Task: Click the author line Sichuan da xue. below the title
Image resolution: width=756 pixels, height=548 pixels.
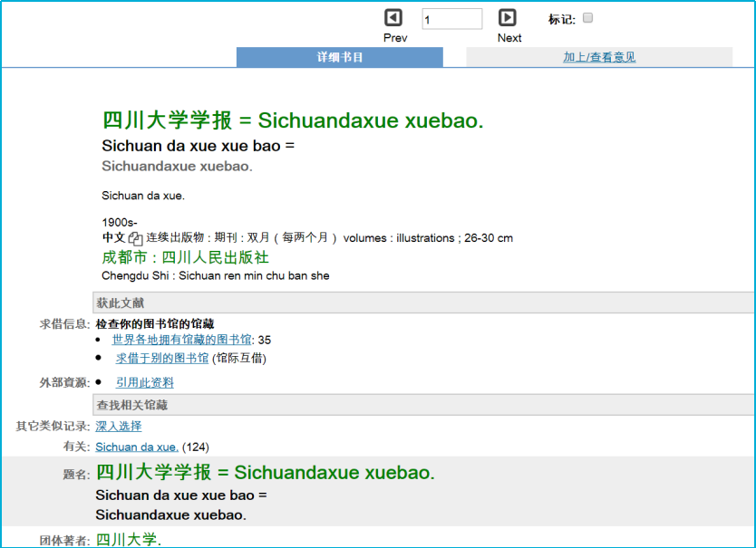Action: point(143,196)
